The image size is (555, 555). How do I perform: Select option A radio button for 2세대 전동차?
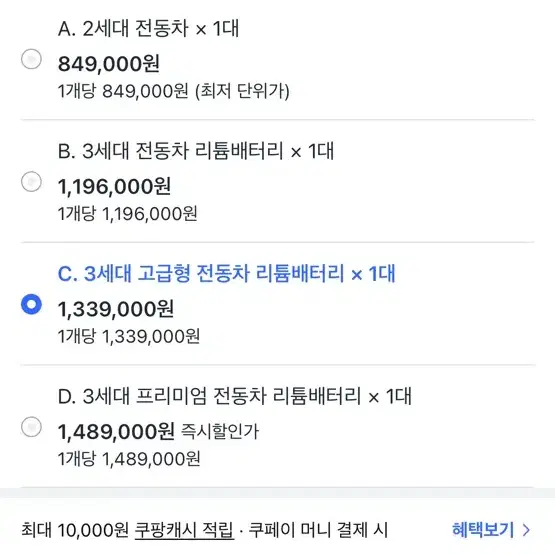click(x=31, y=59)
